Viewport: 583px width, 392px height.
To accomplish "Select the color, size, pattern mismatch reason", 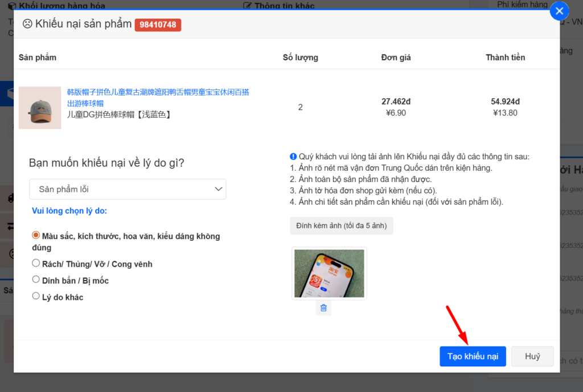I will (x=36, y=235).
